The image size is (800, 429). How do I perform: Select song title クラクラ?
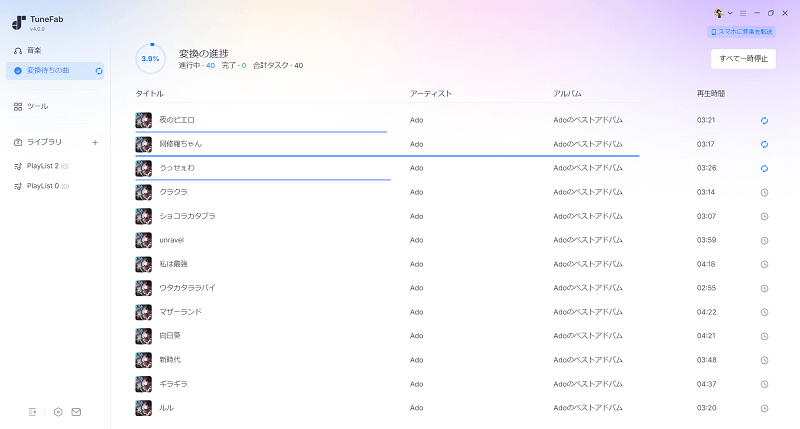(x=173, y=192)
